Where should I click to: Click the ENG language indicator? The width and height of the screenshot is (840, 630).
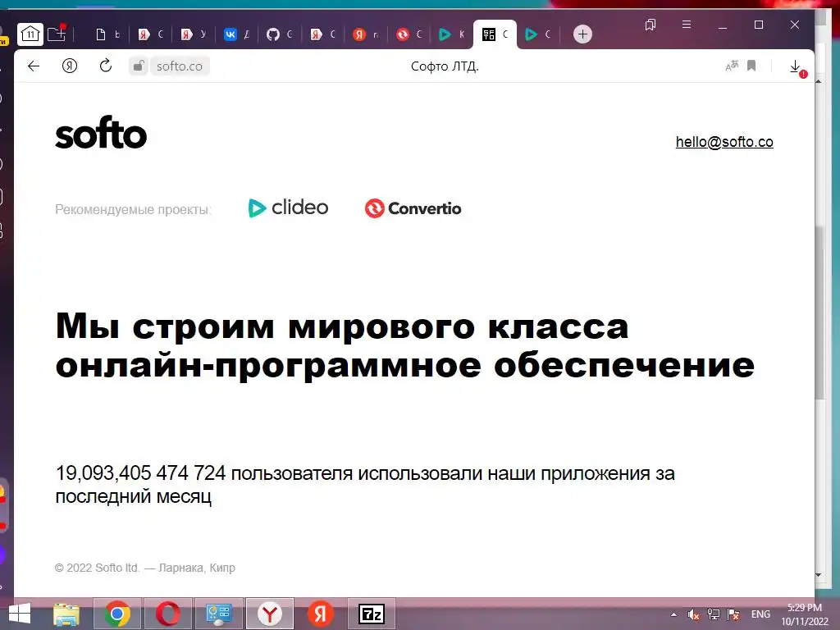(760, 614)
